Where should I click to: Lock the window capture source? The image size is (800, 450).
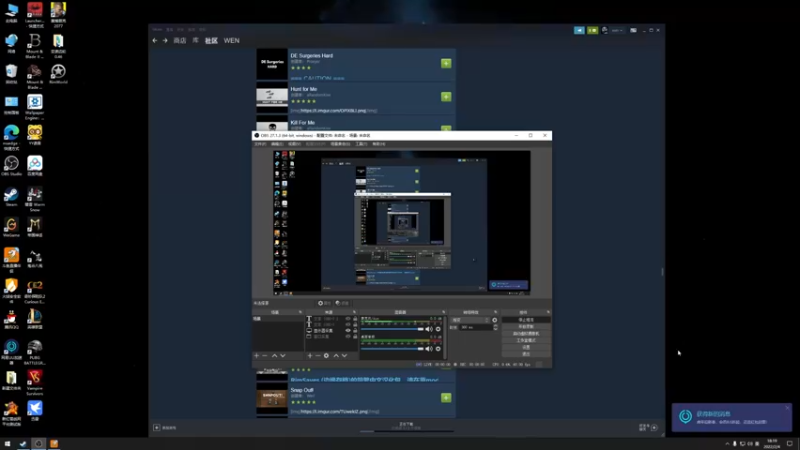(x=356, y=336)
